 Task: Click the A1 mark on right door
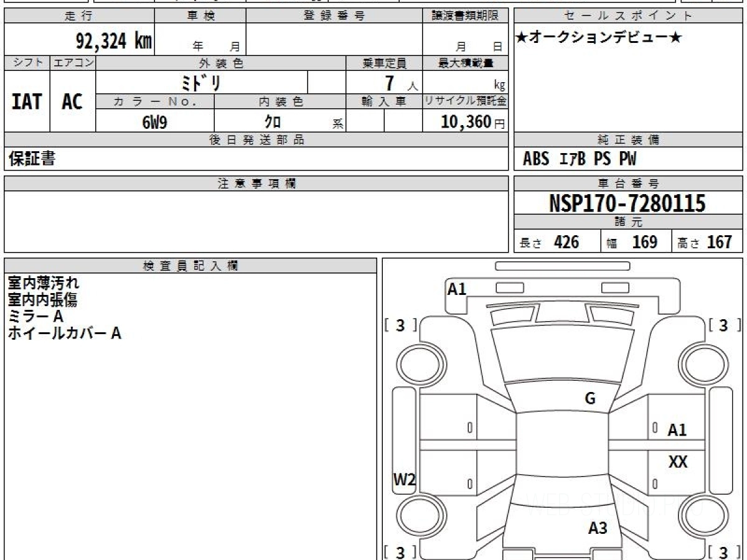pyautogui.click(x=677, y=429)
